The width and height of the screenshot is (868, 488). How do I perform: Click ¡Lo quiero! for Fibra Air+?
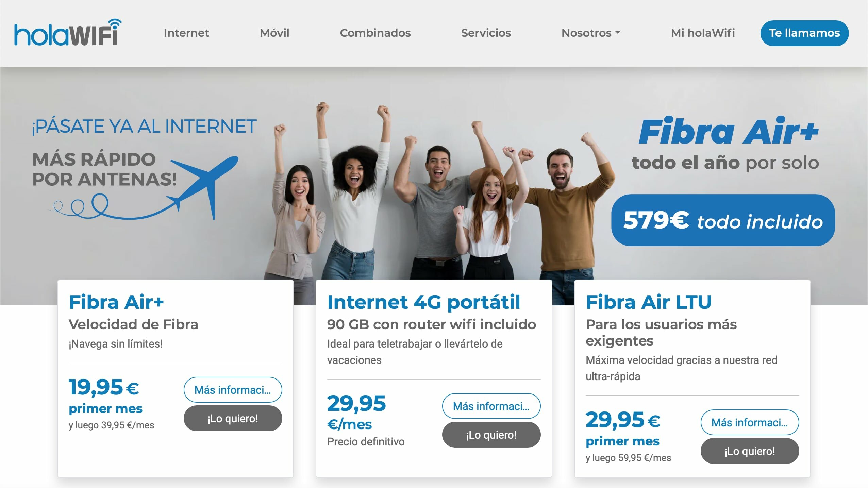tap(233, 418)
